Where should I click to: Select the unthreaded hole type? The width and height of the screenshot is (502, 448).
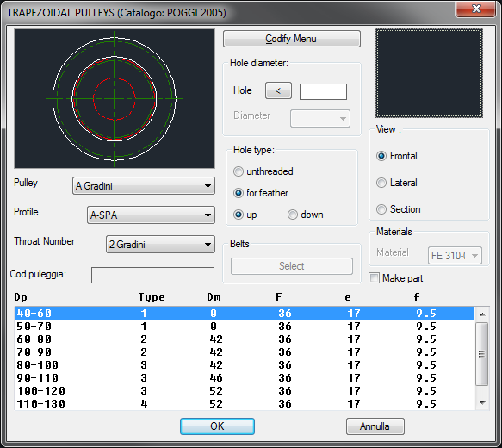click(x=239, y=171)
